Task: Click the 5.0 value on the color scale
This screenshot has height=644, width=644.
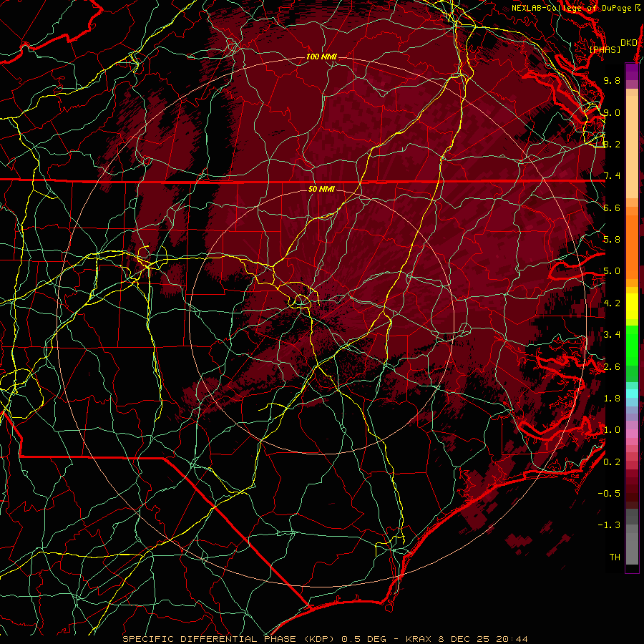Action: click(612, 271)
